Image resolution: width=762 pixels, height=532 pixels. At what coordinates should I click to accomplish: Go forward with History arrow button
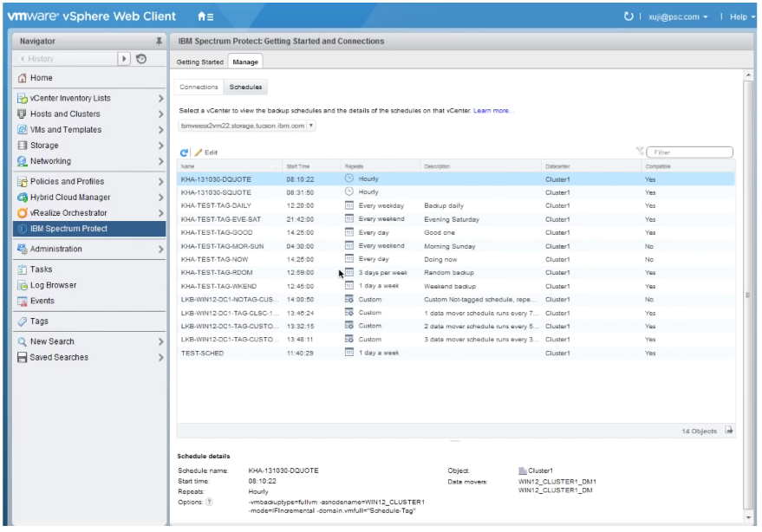[x=124, y=59]
